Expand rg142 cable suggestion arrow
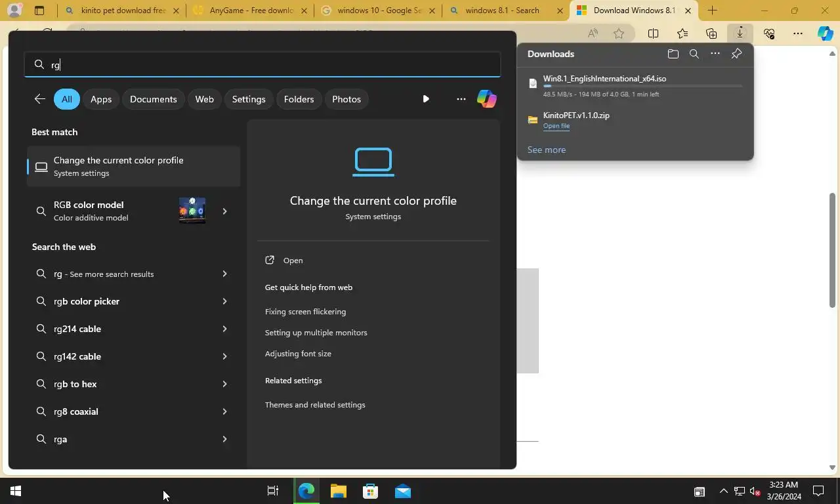Viewport: 840px width, 504px height. tap(224, 356)
